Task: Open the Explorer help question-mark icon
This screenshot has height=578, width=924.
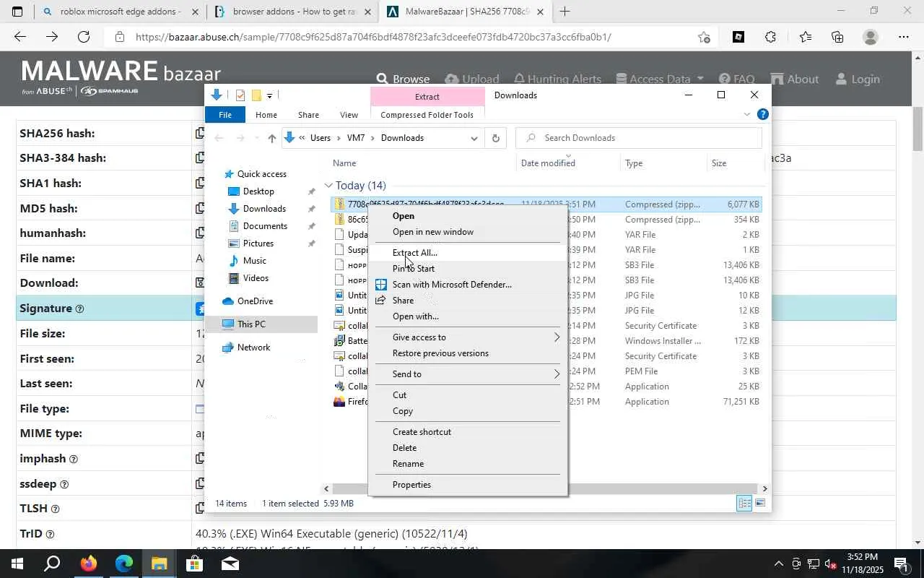Action: (763, 114)
